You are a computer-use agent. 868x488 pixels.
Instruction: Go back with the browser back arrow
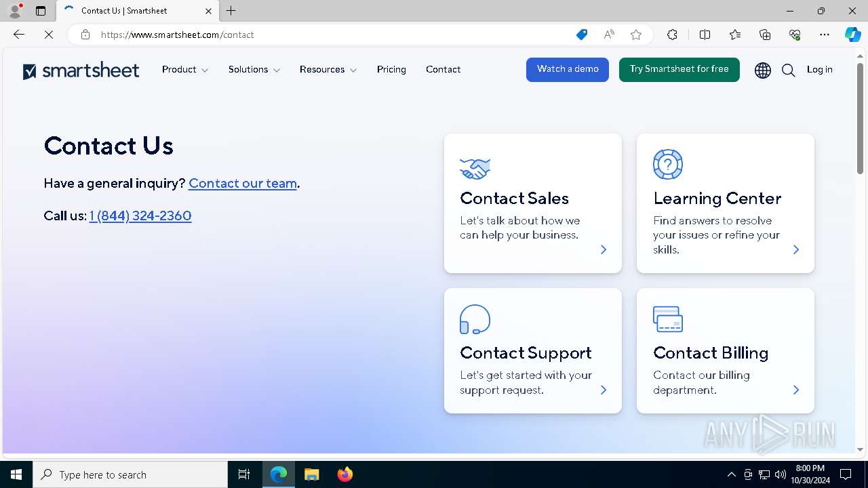(x=19, y=35)
